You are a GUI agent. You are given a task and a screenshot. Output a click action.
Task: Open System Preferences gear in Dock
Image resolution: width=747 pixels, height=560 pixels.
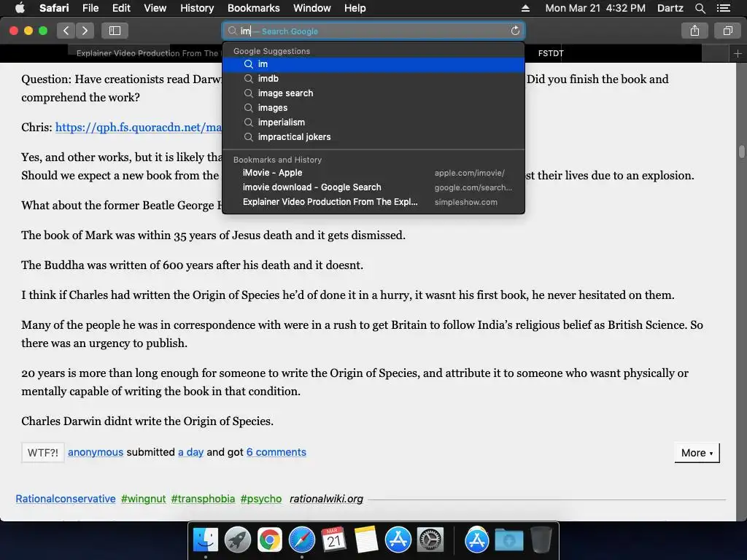click(430, 540)
